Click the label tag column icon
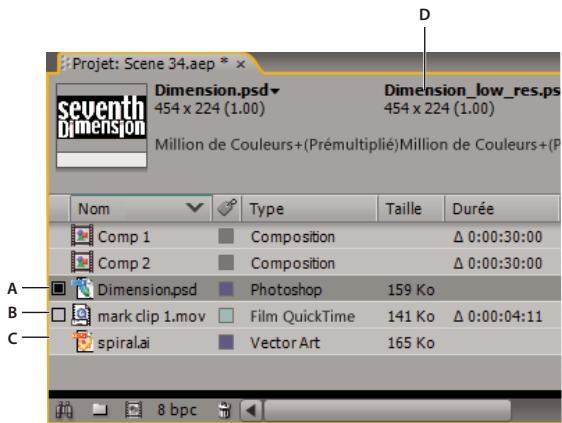This screenshot has height=423, width=562. 227,208
